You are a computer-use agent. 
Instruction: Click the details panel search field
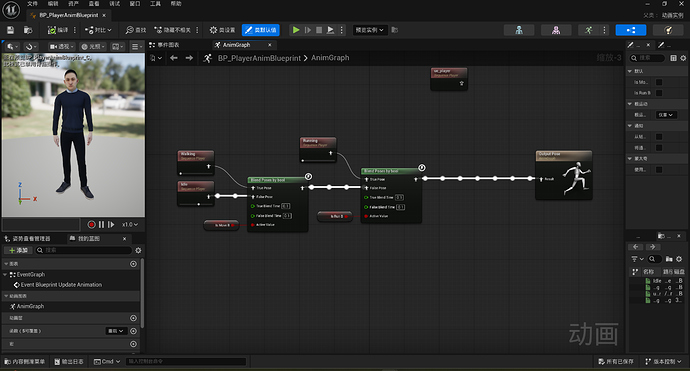tap(647, 58)
